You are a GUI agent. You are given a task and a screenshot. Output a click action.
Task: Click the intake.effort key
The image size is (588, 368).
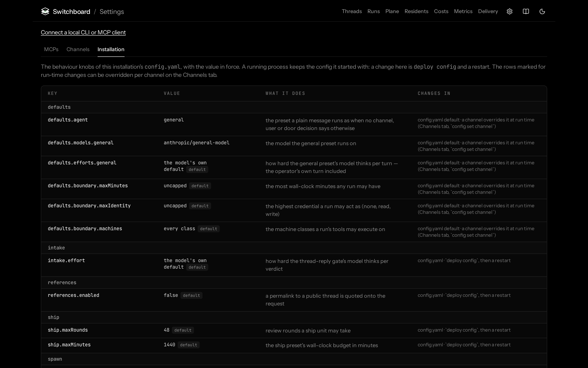(x=66, y=260)
